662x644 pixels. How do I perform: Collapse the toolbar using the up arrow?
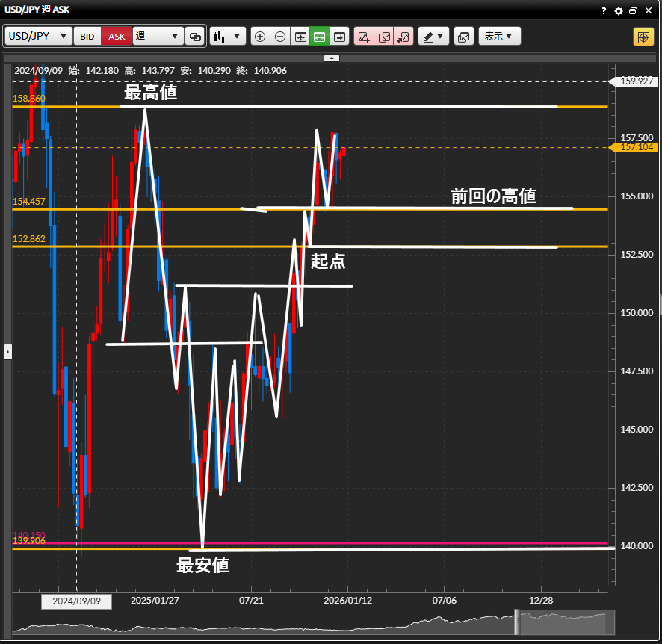(x=332, y=58)
